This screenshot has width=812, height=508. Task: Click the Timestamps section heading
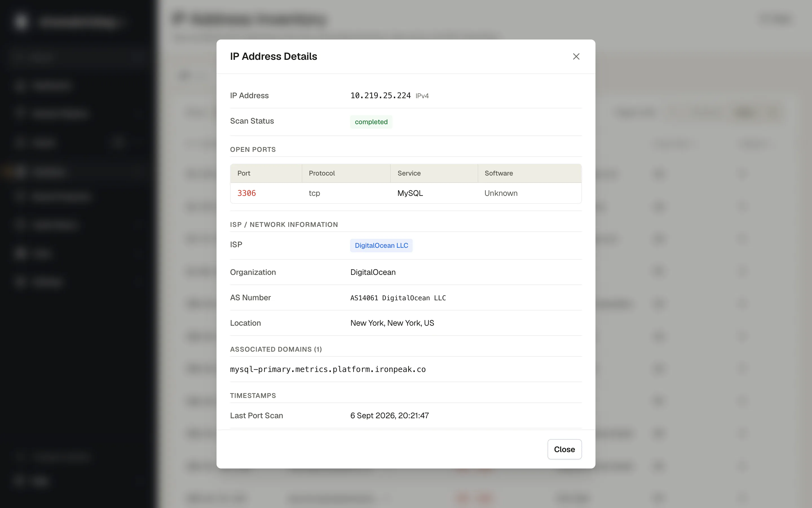[253, 396]
